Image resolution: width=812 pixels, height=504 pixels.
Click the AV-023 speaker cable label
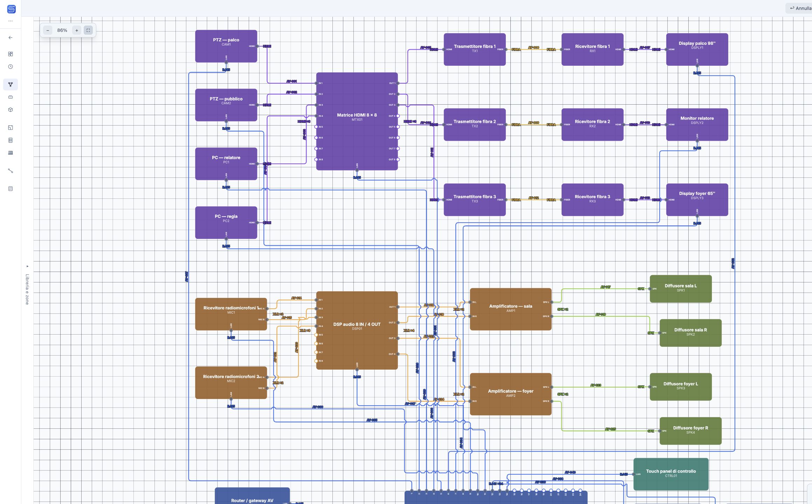(x=596, y=385)
